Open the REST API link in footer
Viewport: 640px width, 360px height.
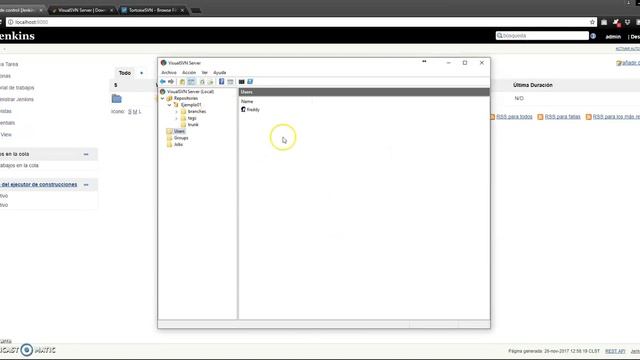[x=615, y=351]
